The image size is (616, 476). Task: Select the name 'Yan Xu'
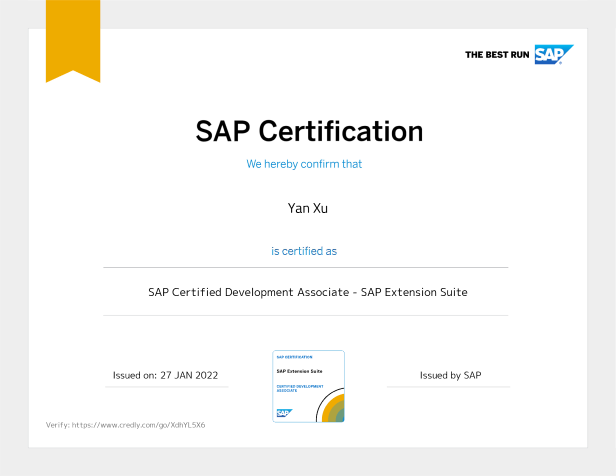[x=308, y=208]
